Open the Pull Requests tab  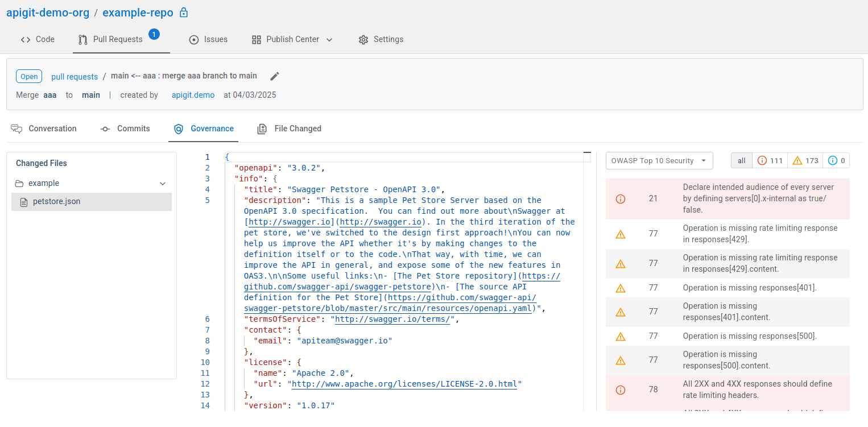click(121, 40)
